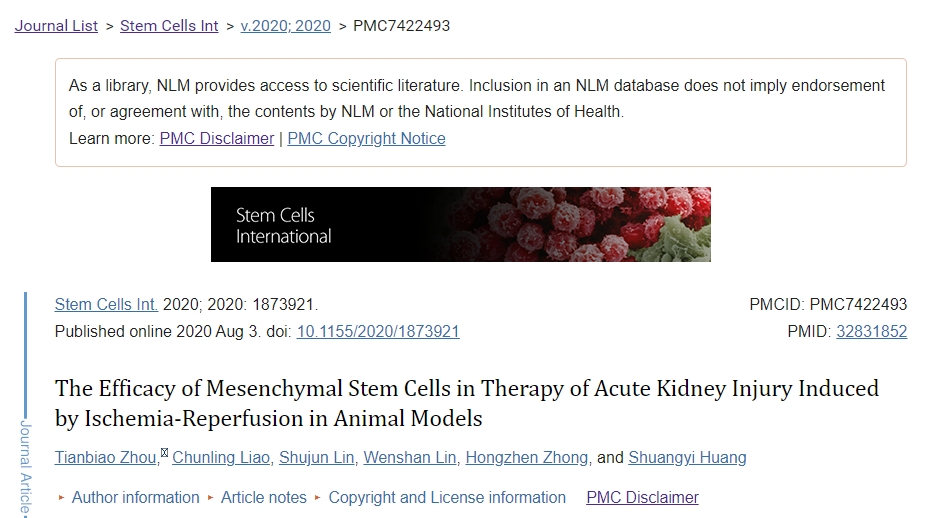Image resolution: width=930 pixels, height=518 pixels.
Task: Open the PMC Copyright Notice link
Action: 366,139
